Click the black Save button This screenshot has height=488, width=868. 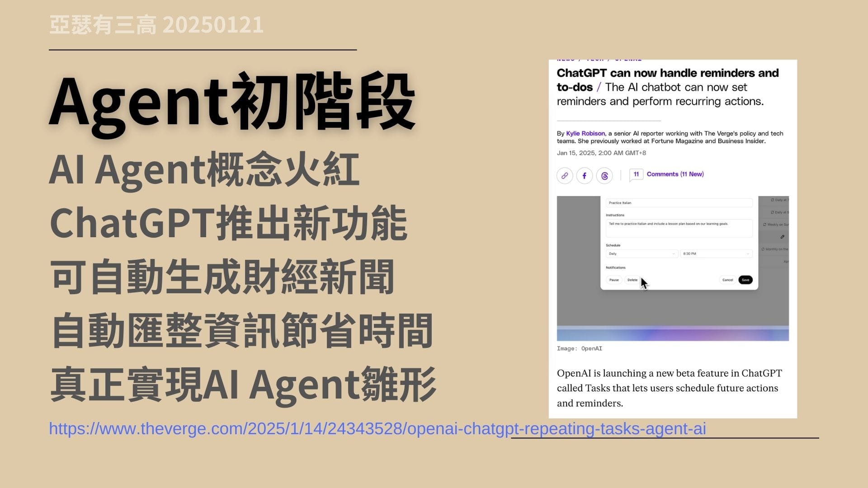click(745, 280)
